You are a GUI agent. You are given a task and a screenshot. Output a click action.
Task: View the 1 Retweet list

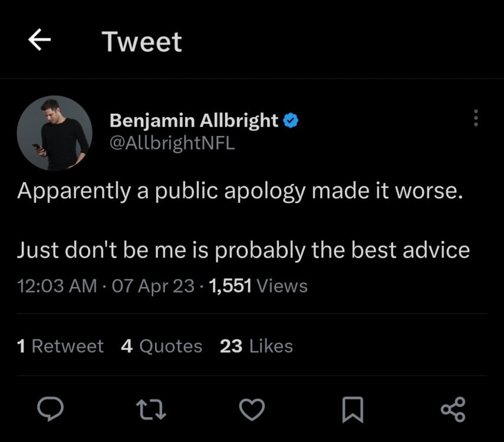(61, 346)
